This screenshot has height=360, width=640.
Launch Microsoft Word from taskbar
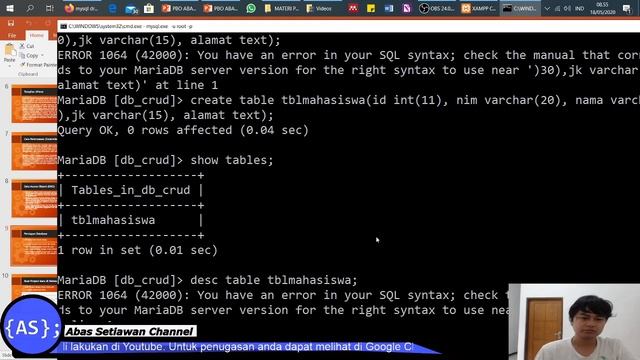point(389,8)
